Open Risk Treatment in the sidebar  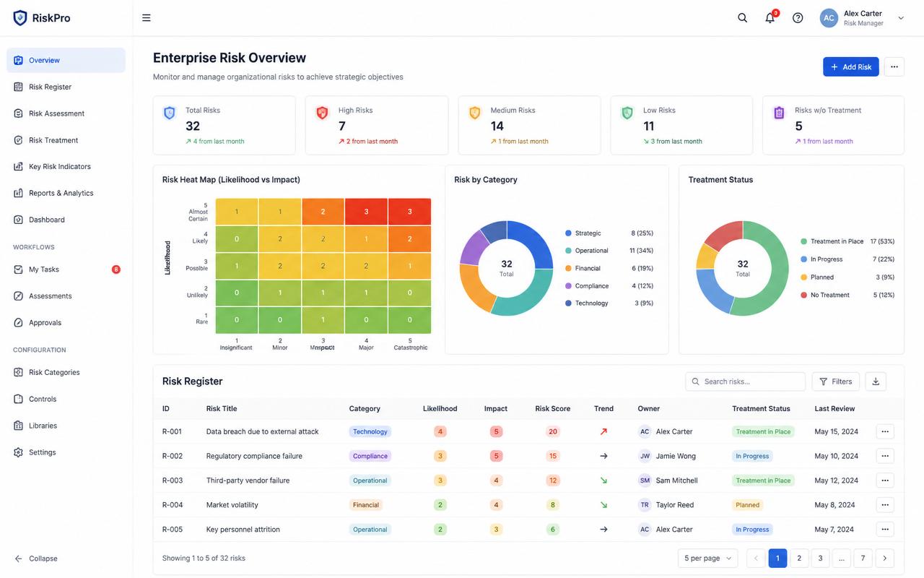click(x=66, y=140)
